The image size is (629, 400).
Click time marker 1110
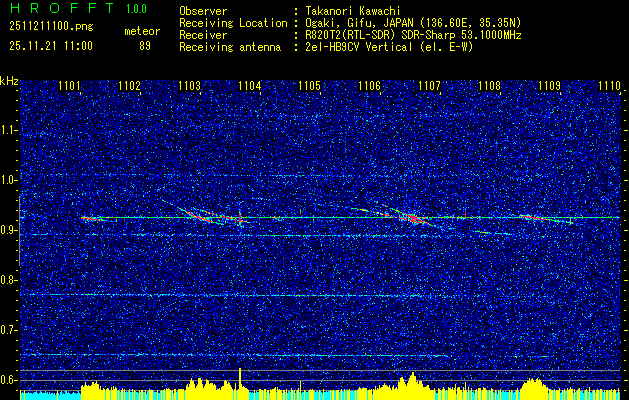coord(609,86)
